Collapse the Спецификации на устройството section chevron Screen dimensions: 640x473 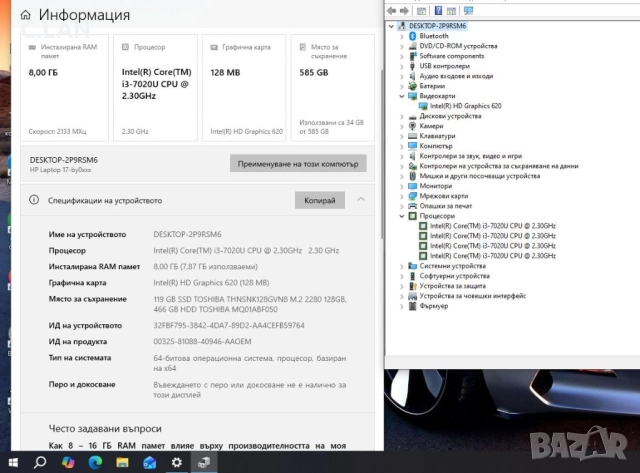(361, 200)
